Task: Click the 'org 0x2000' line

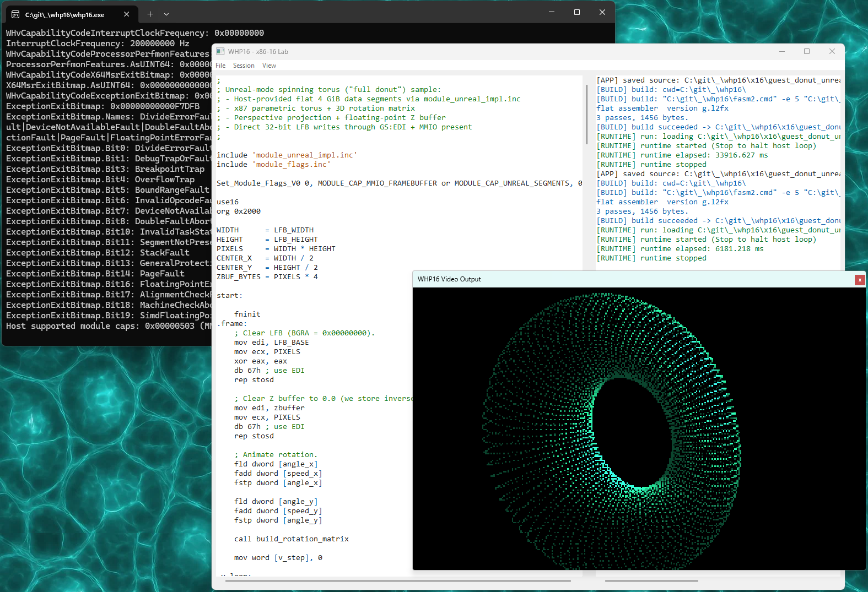Action: (239, 211)
